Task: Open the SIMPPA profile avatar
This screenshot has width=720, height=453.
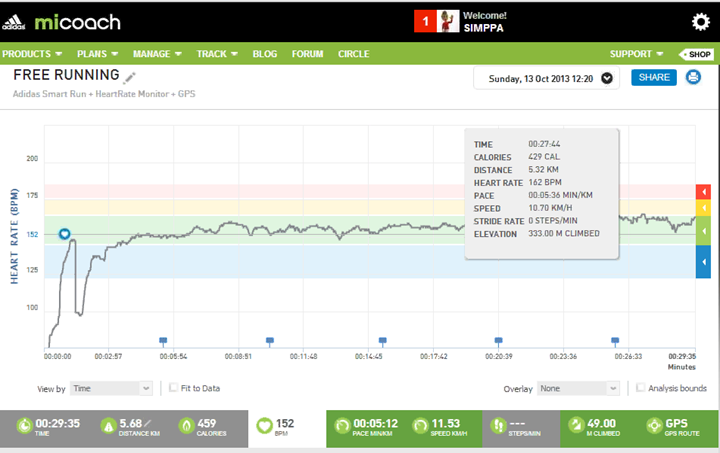Action: point(448,21)
